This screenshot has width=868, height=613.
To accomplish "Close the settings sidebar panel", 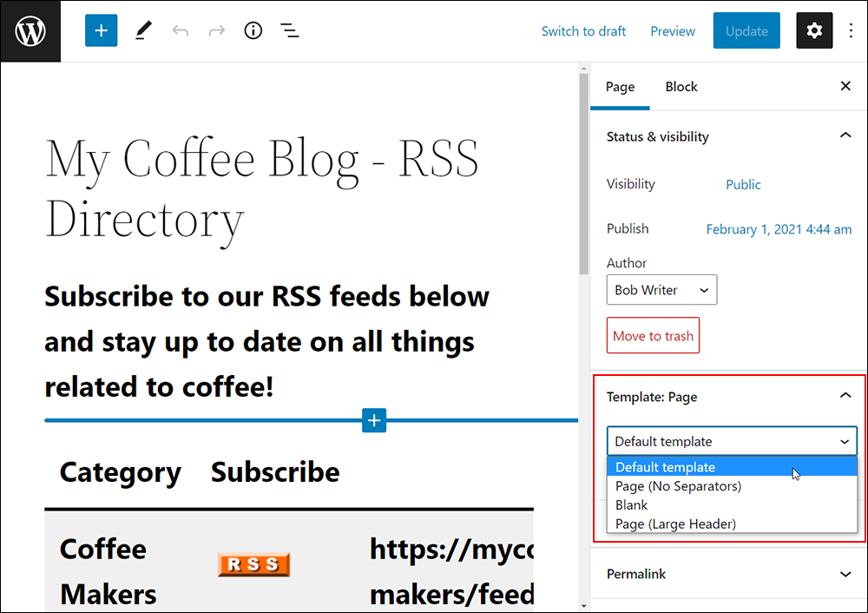I will click(845, 86).
